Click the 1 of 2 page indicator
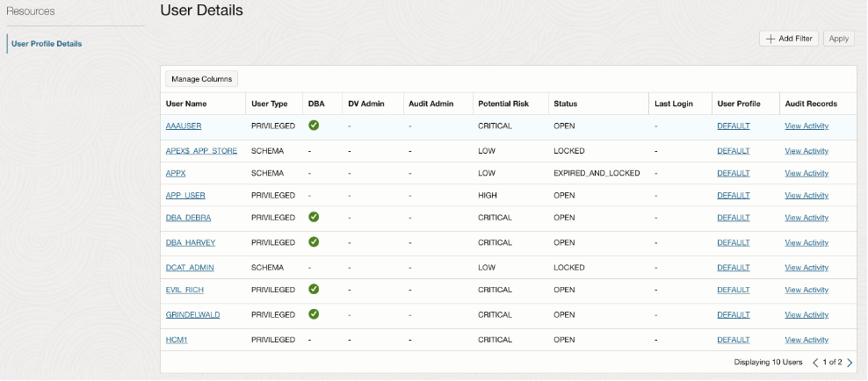Screen dimensions: 868x381 (832, 363)
